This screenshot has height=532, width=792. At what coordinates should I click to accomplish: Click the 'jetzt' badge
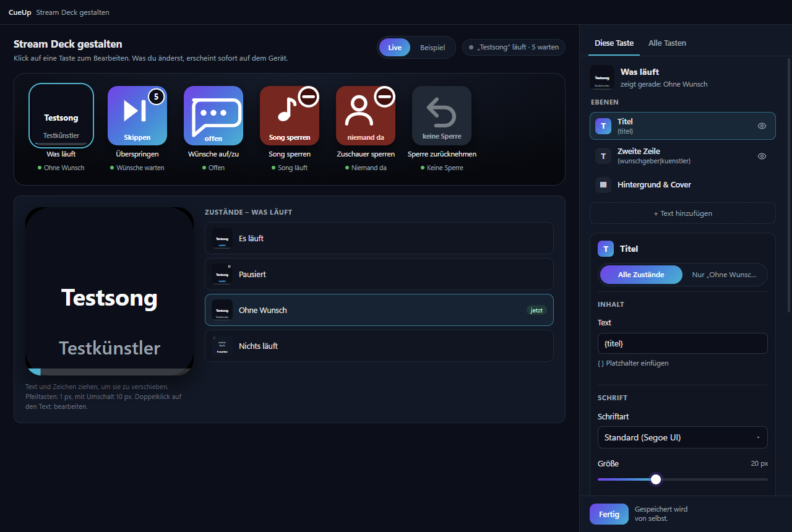(x=536, y=310)
